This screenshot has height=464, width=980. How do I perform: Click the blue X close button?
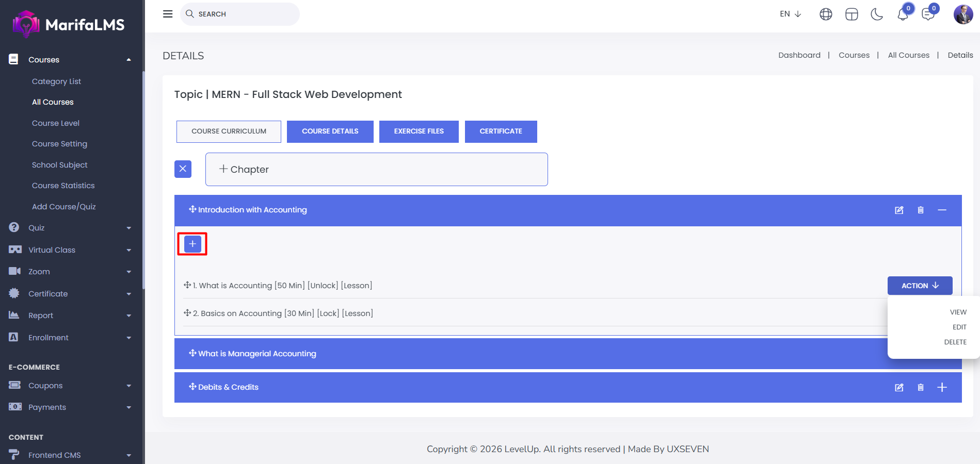click(183, 169)
